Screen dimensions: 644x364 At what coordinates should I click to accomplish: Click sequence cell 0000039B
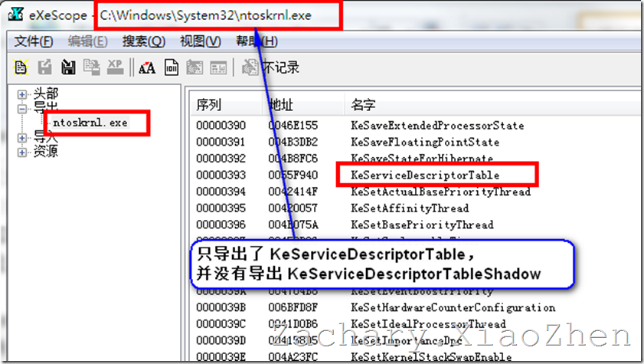tap(221, 307)
